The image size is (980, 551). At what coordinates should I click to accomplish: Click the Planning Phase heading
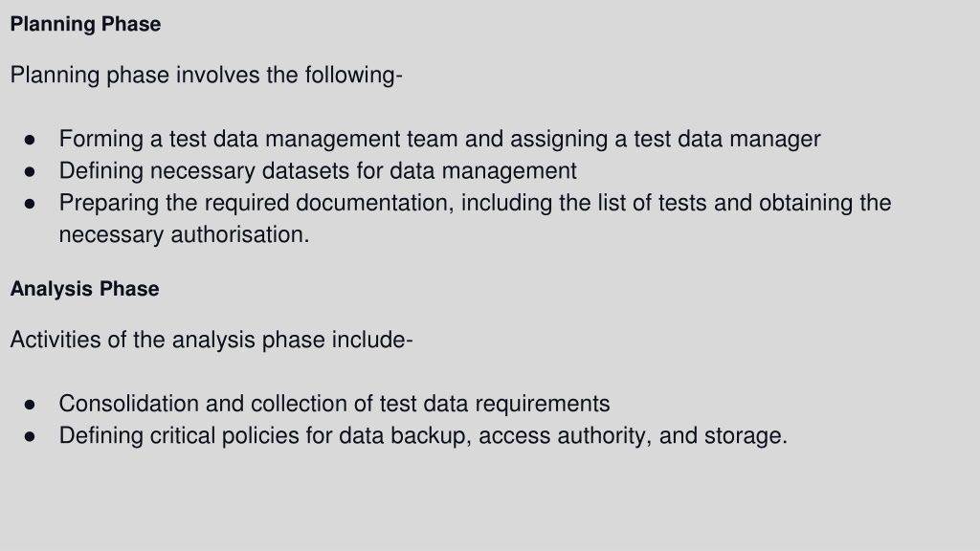pyautogui.click(x=85, y=24)
